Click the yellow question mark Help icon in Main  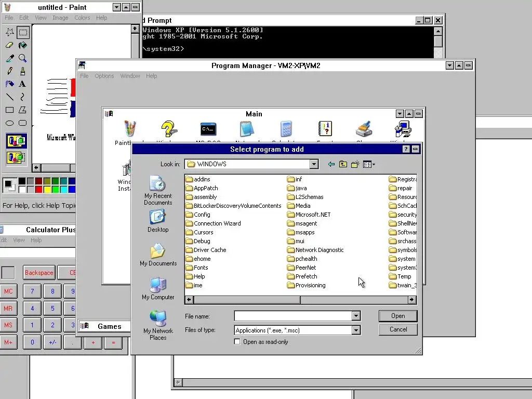tap(169, 129)
